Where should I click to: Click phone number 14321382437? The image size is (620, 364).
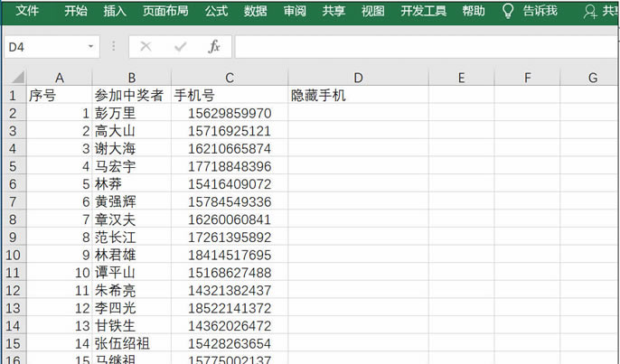click(x=230, y=291)
